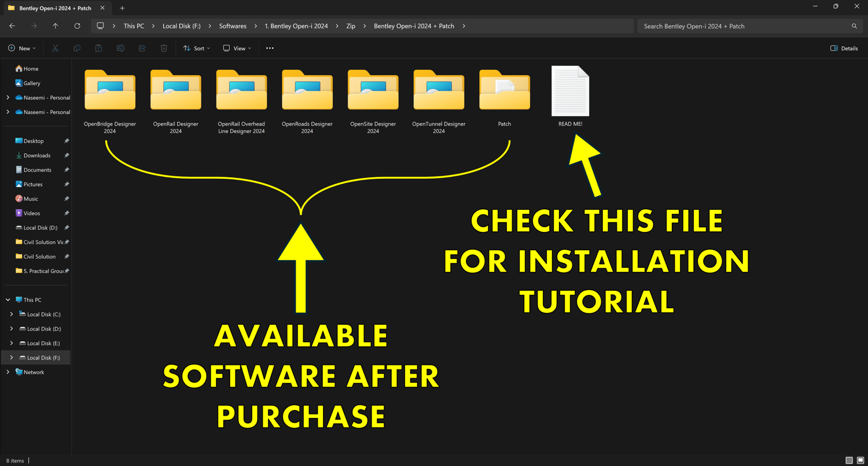This screenshot has width=868, height=466.
Task: Click the Paste toolbar icon
Action: [x=99, y=48]
